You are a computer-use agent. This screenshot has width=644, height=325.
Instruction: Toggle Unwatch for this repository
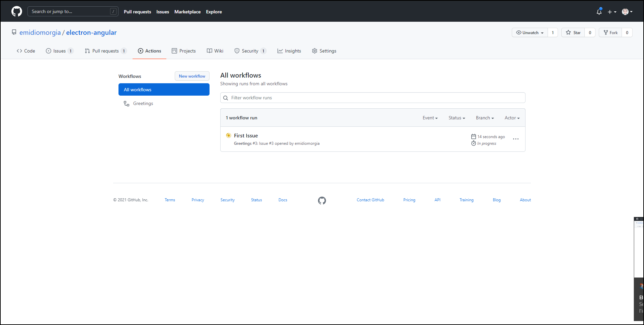click(530, 32)
